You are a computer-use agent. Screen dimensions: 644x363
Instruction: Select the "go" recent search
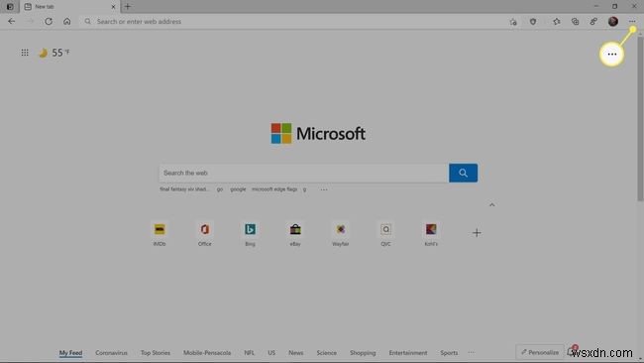[220, 189]
